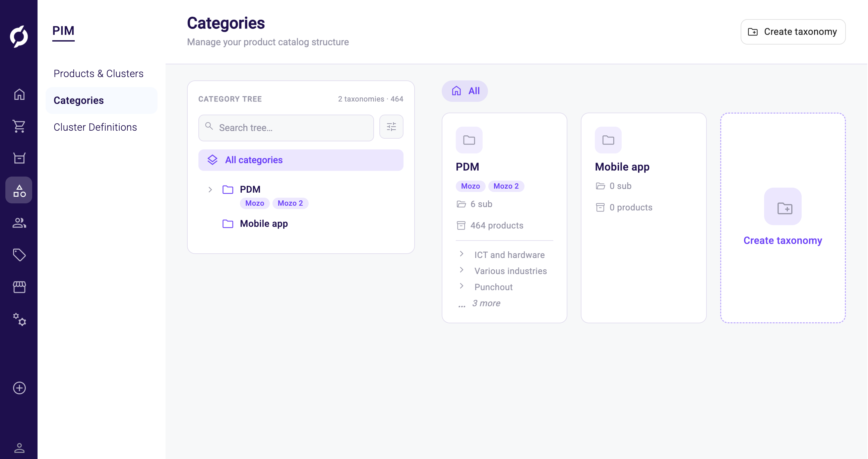Click the app logo in sidebar
This screenshot has width=868, height=459.
[19, 36]
